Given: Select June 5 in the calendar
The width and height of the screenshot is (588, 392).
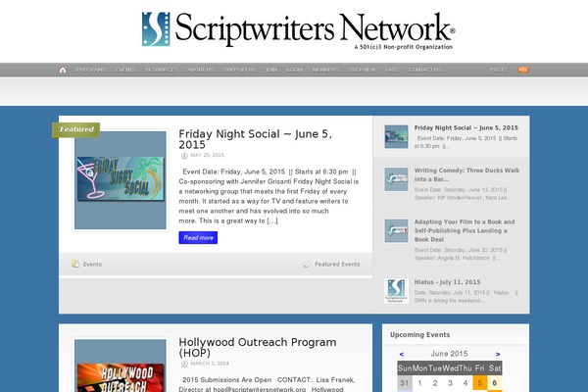Looking at the screenshot, I should [479, 383].
